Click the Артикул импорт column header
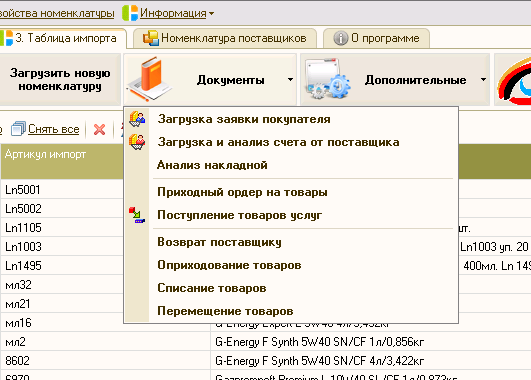 coord(62,161)
